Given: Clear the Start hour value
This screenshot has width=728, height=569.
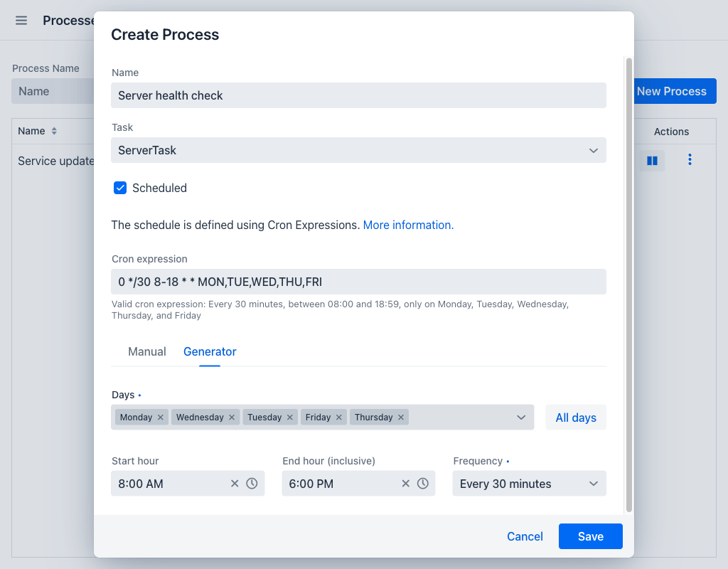Looking at the screenshot, I should pyautogui.click(x=235, y=484).
